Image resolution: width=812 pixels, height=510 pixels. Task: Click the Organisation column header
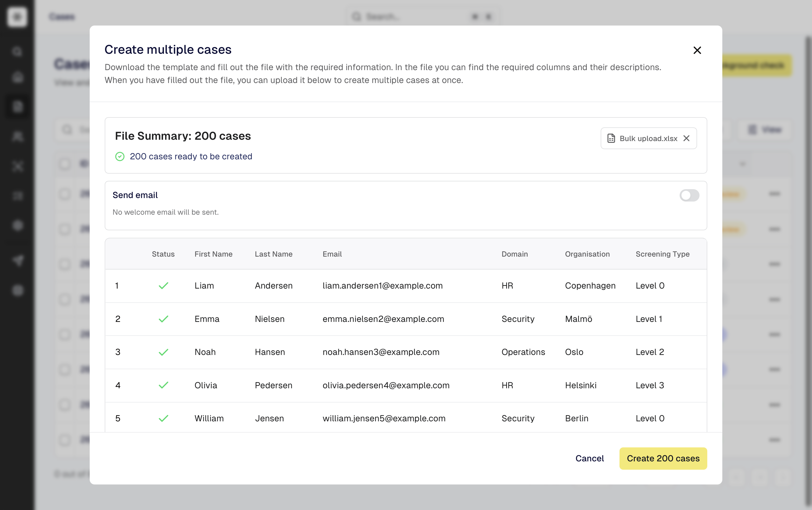click(x=587, y=254)
